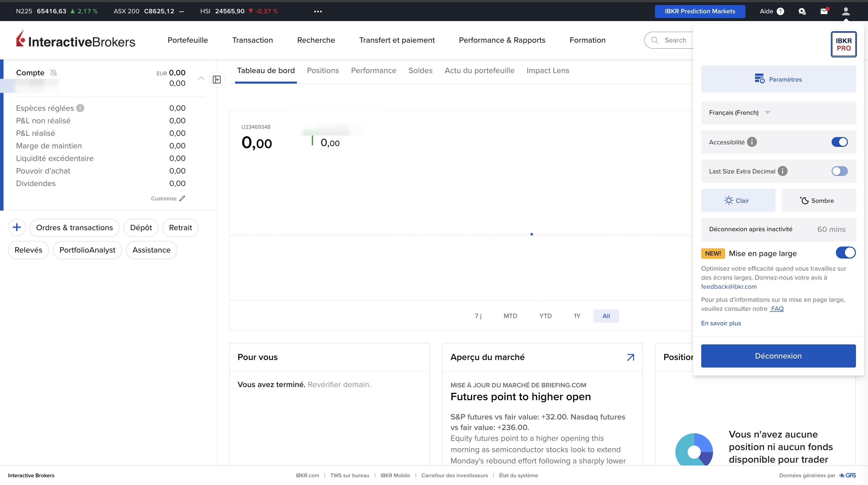Open the Recherche menu
The image size is (868, 485).
tap(316, 40)
